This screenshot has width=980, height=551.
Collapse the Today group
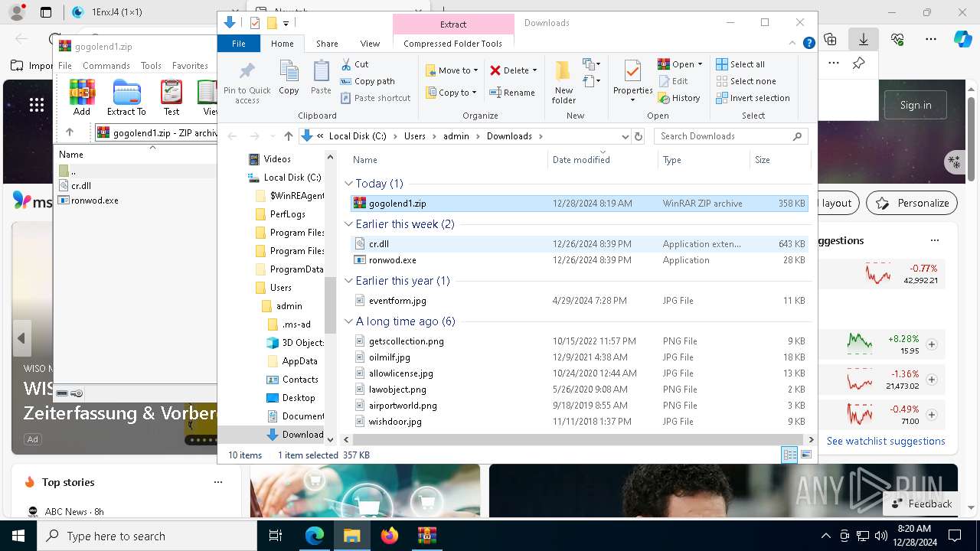tap(348, 184)
